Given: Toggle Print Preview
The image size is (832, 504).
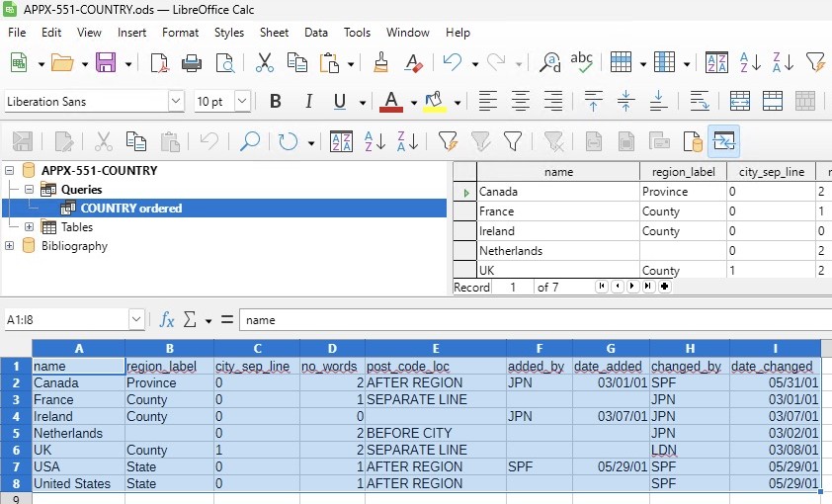Looking at the screenshot, I should click(x=225, y=63).
